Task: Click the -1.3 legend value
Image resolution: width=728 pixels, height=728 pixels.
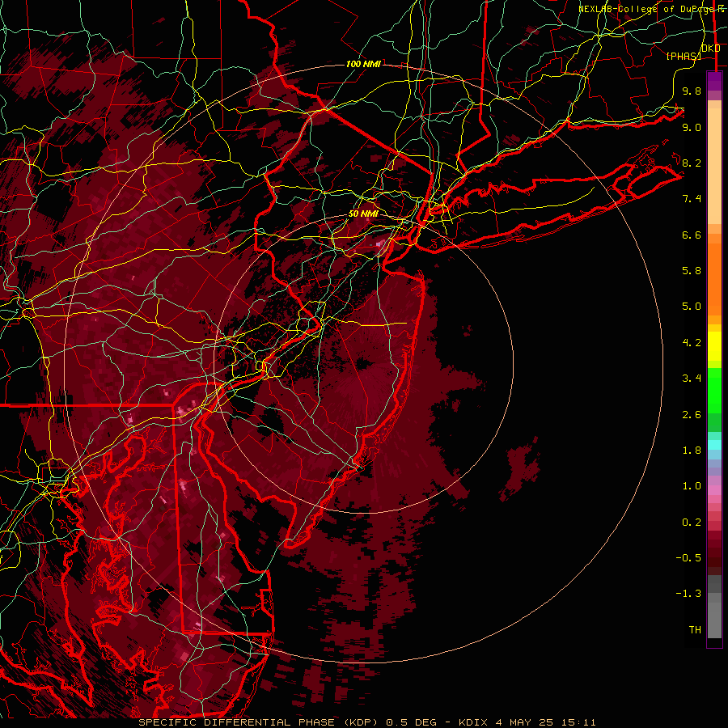Action: 688,594
